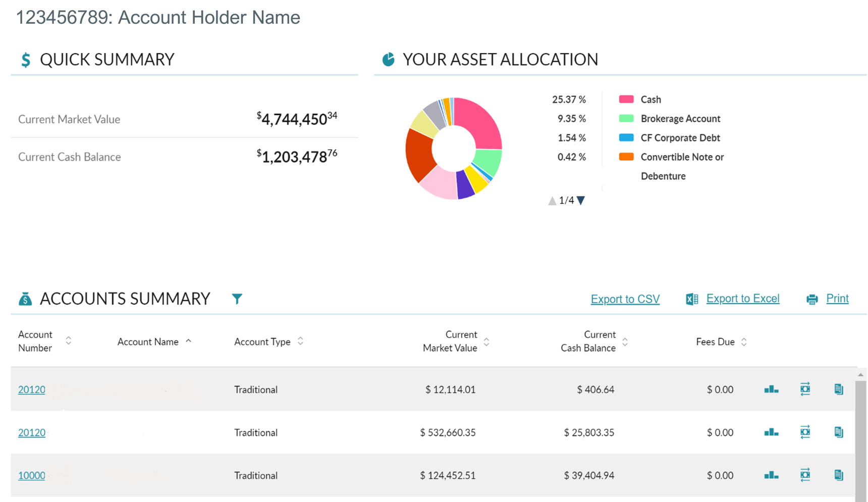The width and height of the screenshot is (868, 502).
Task: Show the next asset allocation legend page
Action: (581, 200)
